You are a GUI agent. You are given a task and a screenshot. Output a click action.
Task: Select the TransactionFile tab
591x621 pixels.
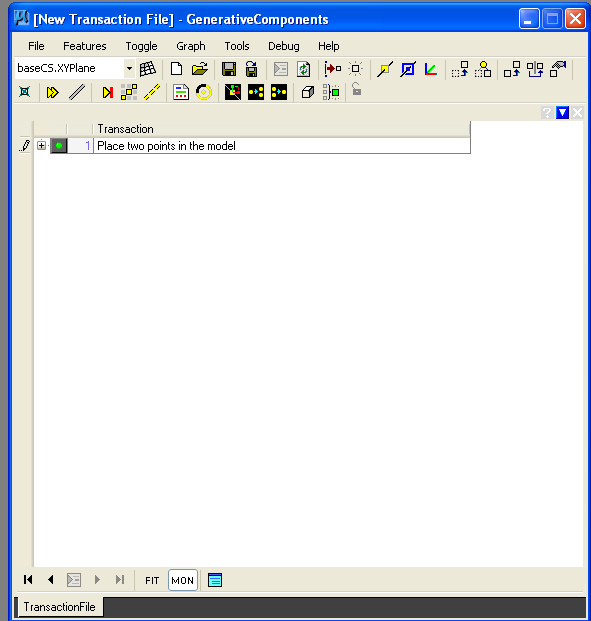pos(59,607)
